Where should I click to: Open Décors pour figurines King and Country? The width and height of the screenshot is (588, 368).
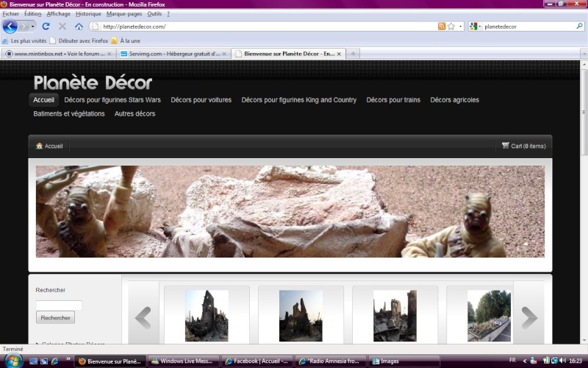point(299,100)
